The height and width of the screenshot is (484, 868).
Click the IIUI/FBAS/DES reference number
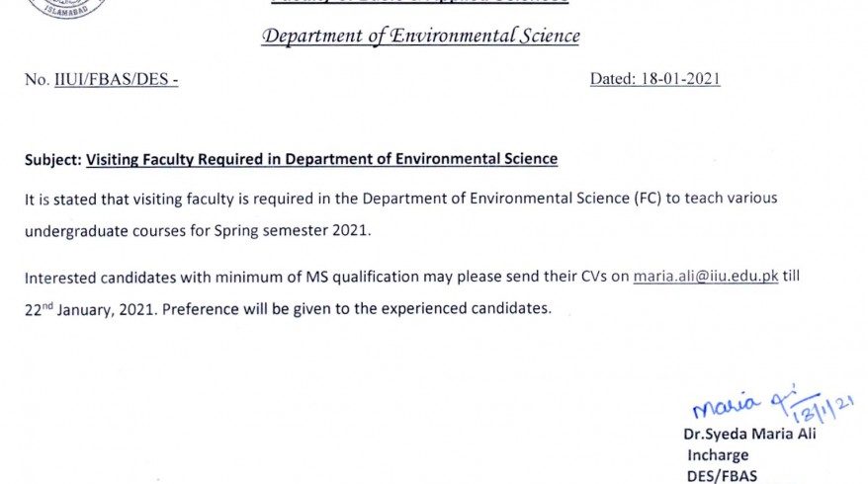coord(117,79)
